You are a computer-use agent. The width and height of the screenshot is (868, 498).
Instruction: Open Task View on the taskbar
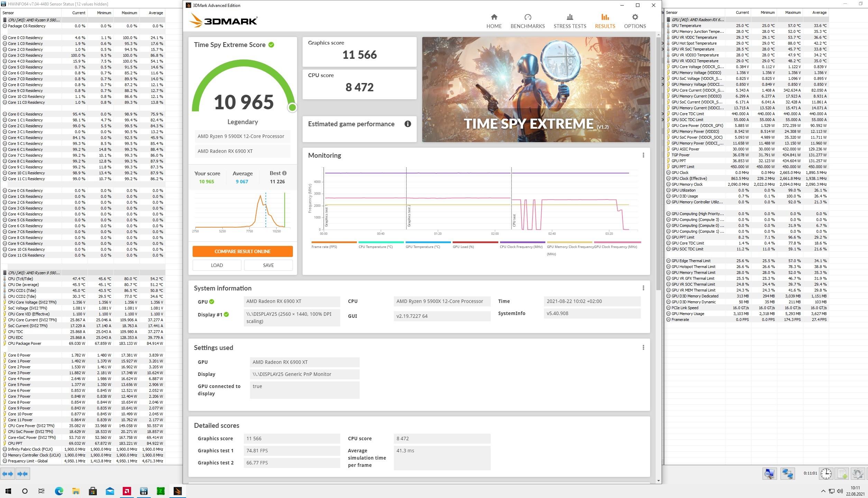pos(41,491)
